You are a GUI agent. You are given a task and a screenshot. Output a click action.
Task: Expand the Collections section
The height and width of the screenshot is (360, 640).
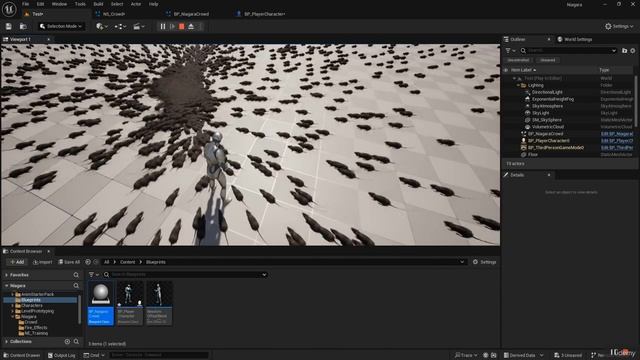coord(7,342)
